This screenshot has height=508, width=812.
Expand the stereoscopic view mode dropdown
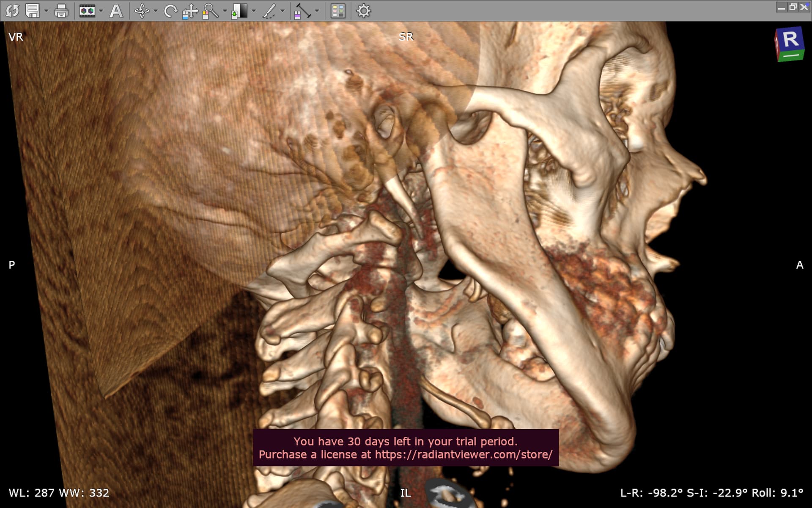point(101,11)
